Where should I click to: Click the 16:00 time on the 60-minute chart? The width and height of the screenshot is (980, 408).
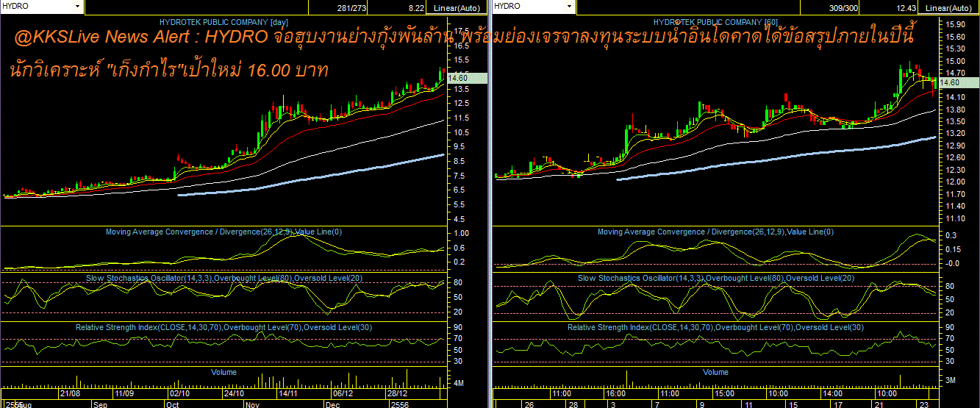point(616,394)
